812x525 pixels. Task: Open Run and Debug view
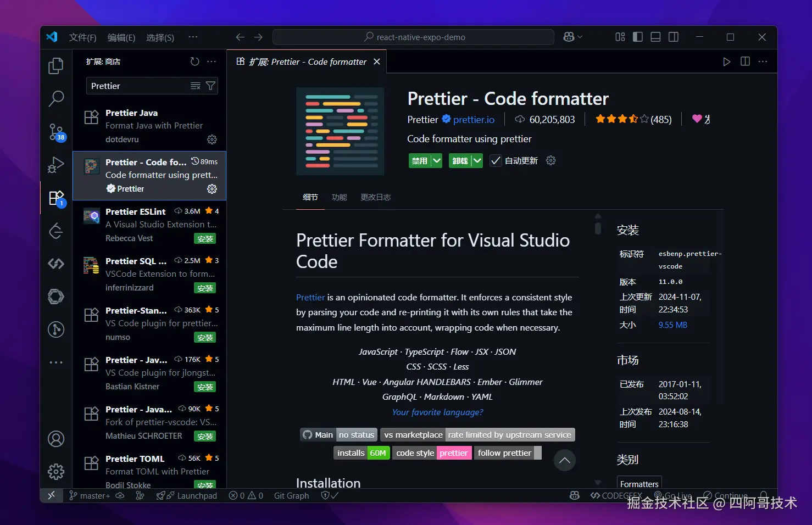[56, 165]
